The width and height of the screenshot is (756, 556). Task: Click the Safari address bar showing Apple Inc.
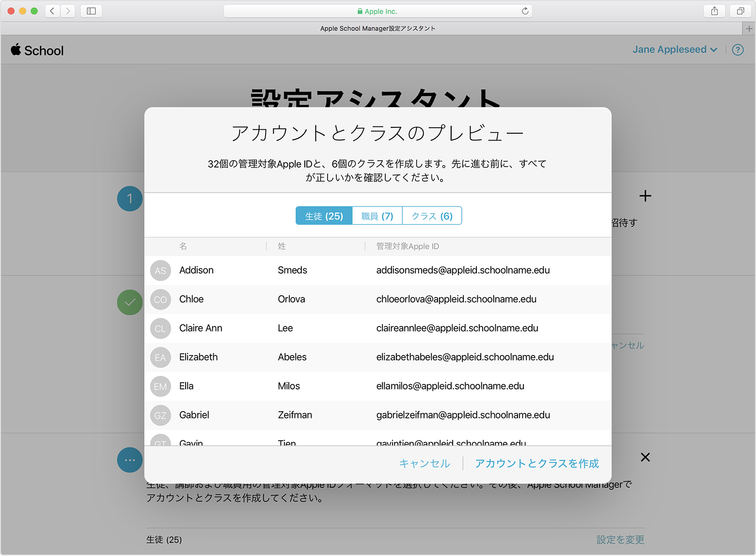pos(378,11)
